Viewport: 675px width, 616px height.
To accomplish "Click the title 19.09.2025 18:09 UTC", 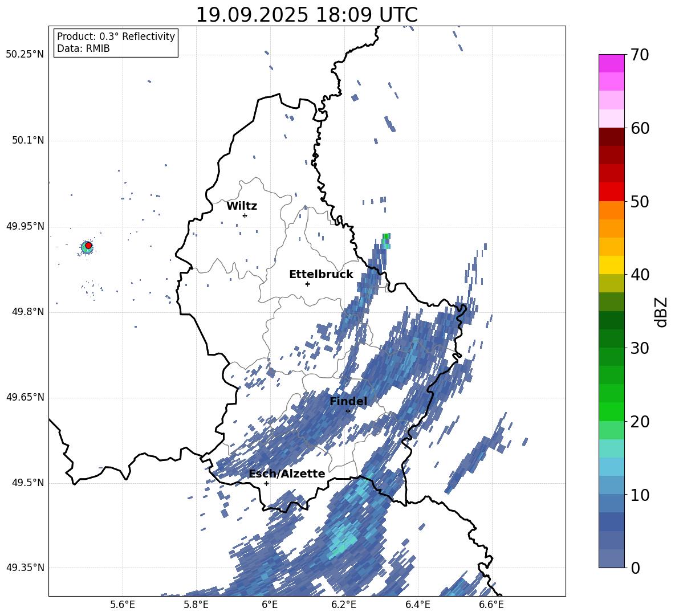I will tap(307, 15).
